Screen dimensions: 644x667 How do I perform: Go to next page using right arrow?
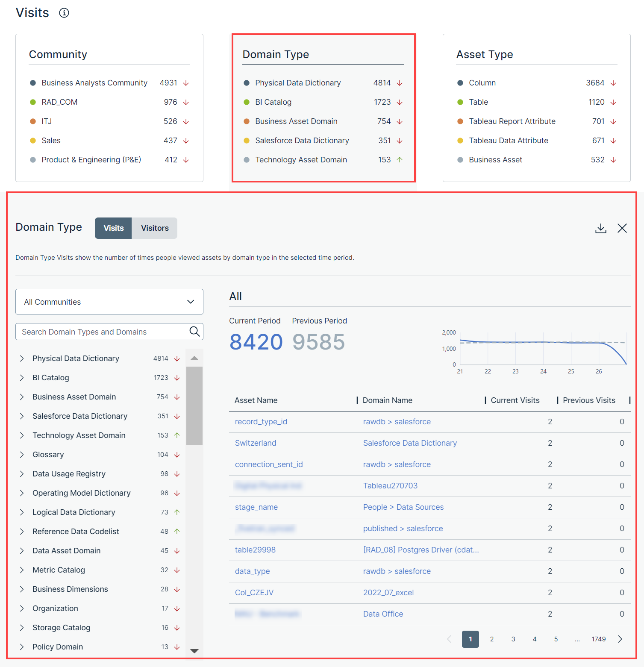pos(620,639)
